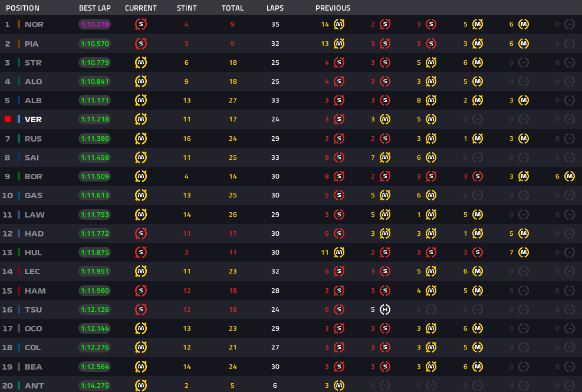This screenshot has height=392, width=582.
Task: Click Antonelli's current medium tyre icon
Action: 141,386
